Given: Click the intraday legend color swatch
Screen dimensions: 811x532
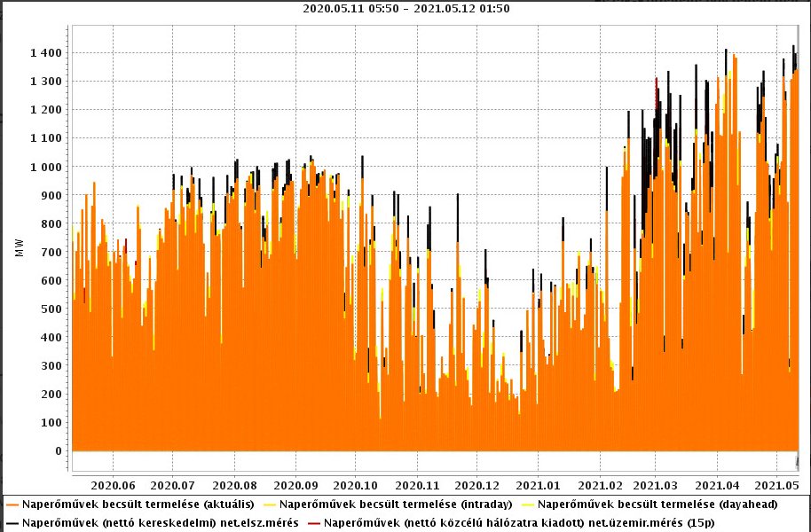Looking at the screenshot, I should click(x=270, y=505).
